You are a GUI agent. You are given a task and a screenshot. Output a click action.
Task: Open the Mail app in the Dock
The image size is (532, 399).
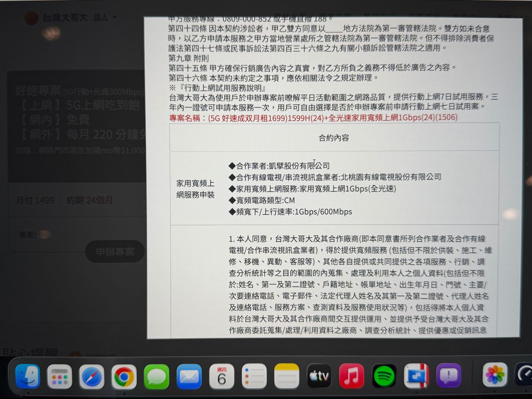(x=189, y=377)
